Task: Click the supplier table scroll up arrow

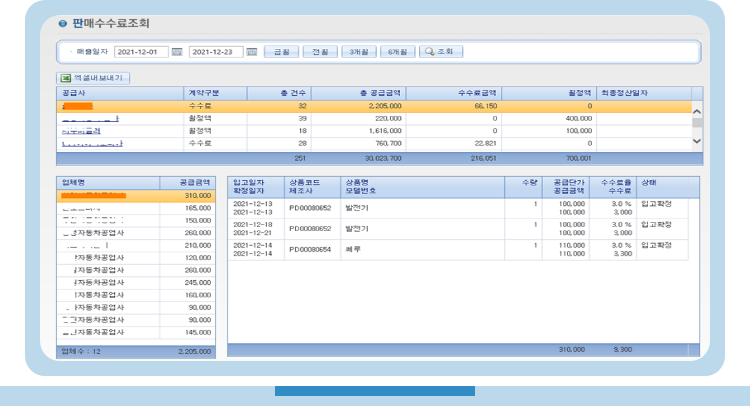Action: tap(697, 111)
